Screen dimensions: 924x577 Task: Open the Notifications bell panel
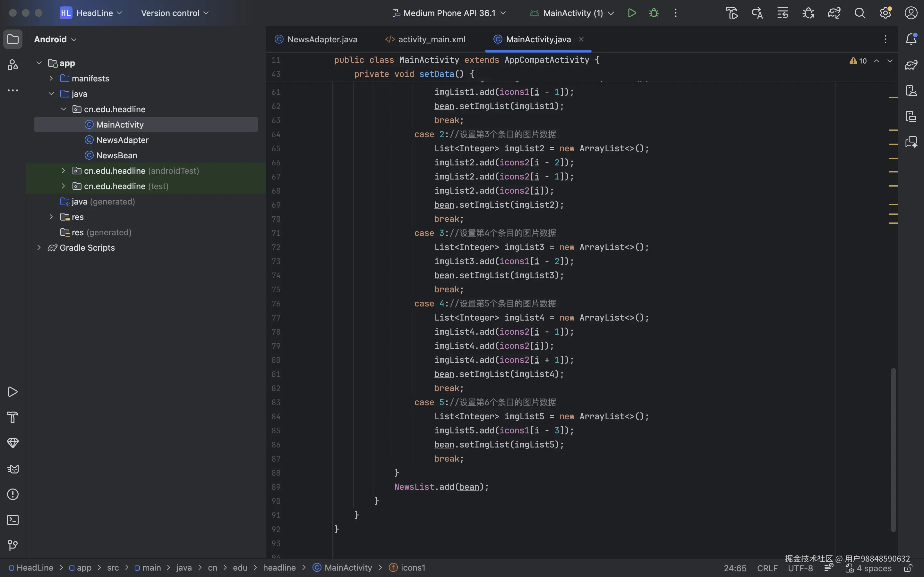click(x=911, y=39)
